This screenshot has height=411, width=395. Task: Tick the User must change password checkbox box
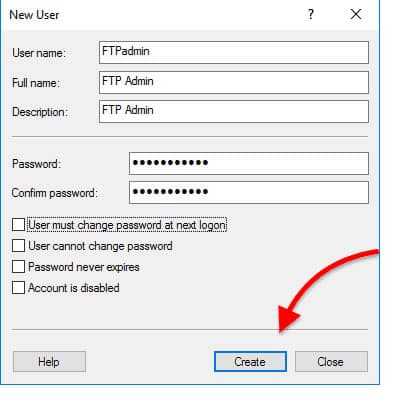point(18,225)
